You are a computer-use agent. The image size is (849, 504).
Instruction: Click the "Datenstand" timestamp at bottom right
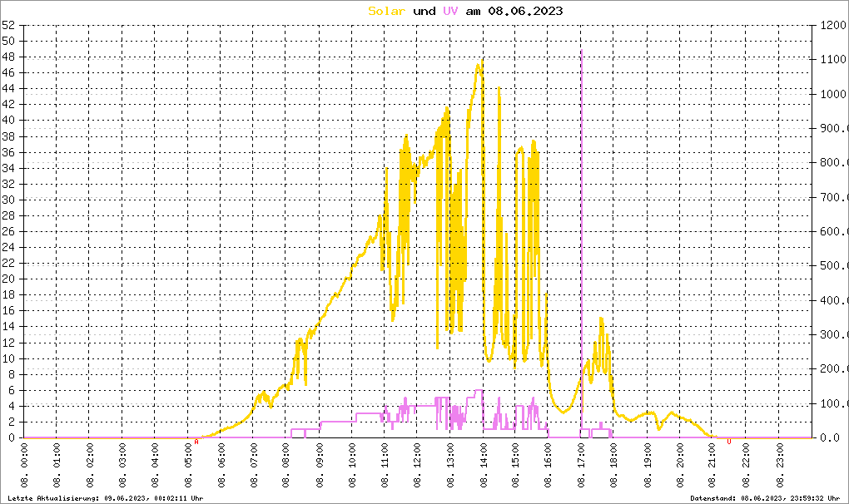(x=767, y=497)
